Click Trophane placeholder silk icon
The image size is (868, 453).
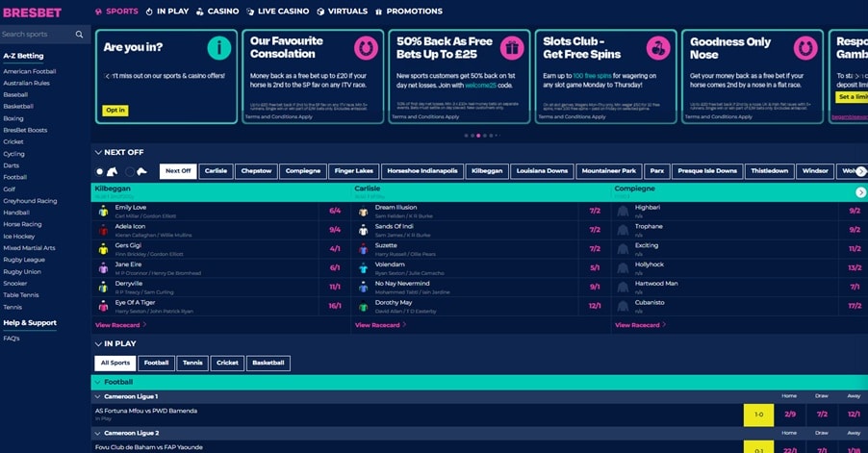pyautogui.click(x=623, y=230)
